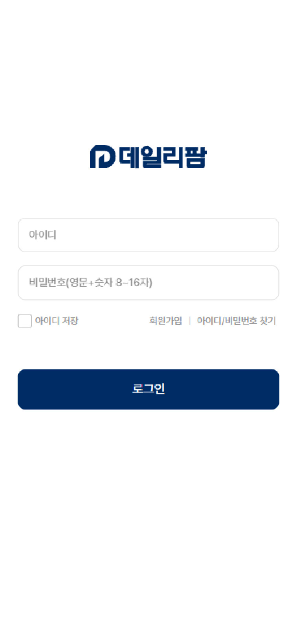
Task: Click the right end of the password field
Action: [267, 283]
